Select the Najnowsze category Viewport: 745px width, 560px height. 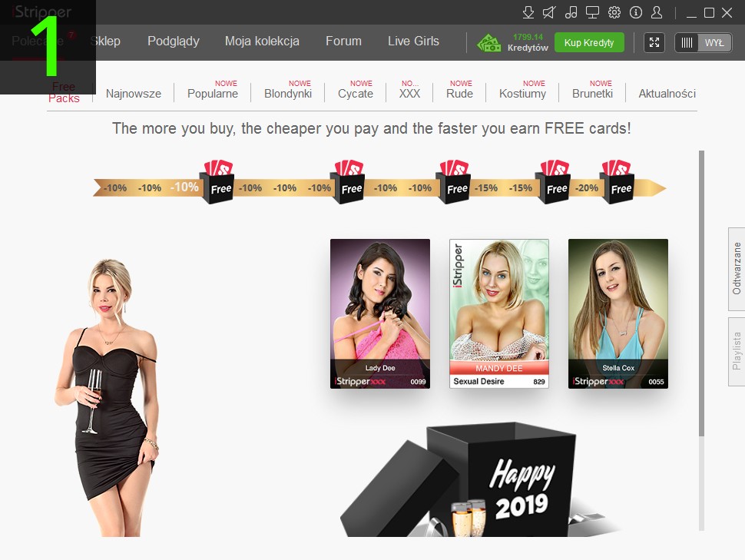pos(134,94)
